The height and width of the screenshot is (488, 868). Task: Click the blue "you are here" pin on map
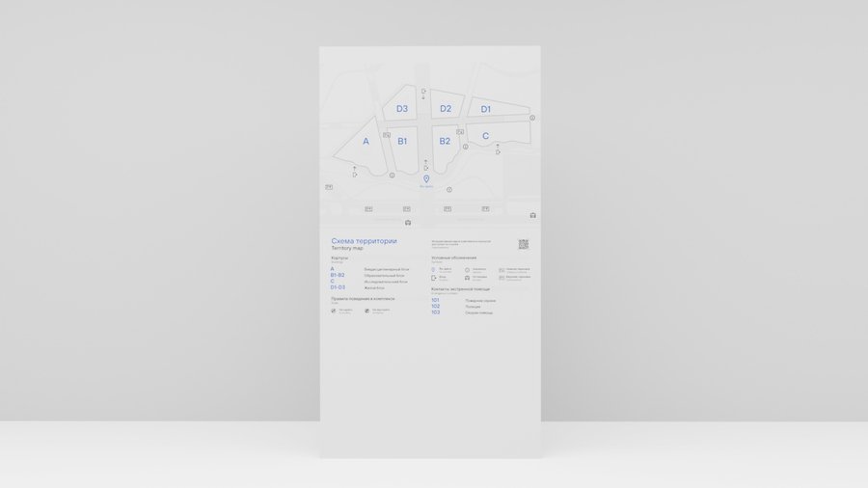pos(426,178)
